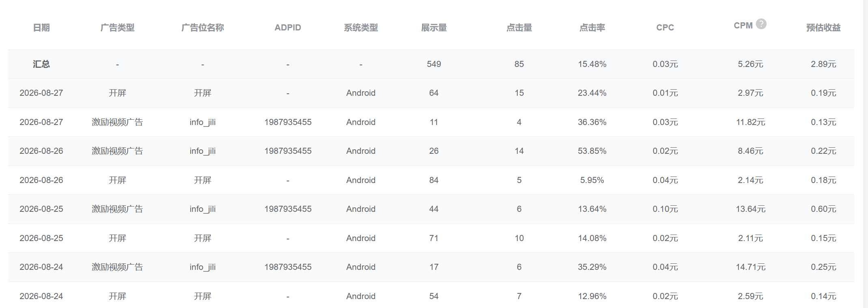
Task: Click the 预估收益 column header
Action: click(x=823, y=28)
